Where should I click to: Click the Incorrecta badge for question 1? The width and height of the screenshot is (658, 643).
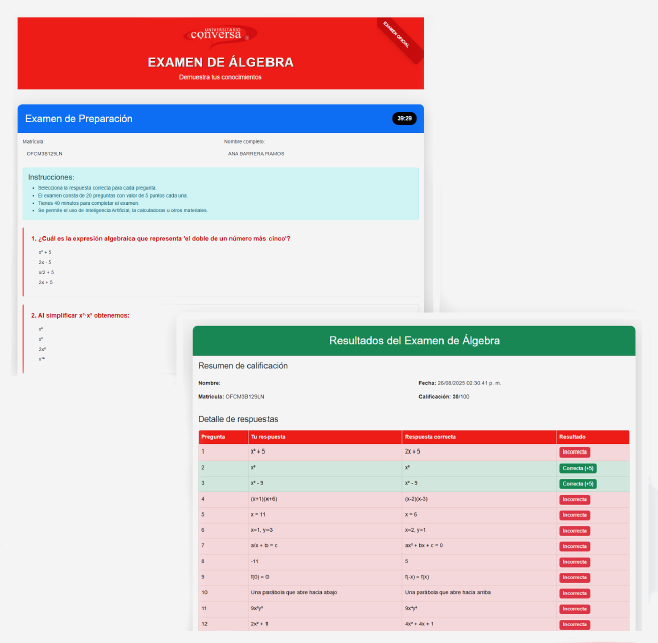[x=574, y=452]
